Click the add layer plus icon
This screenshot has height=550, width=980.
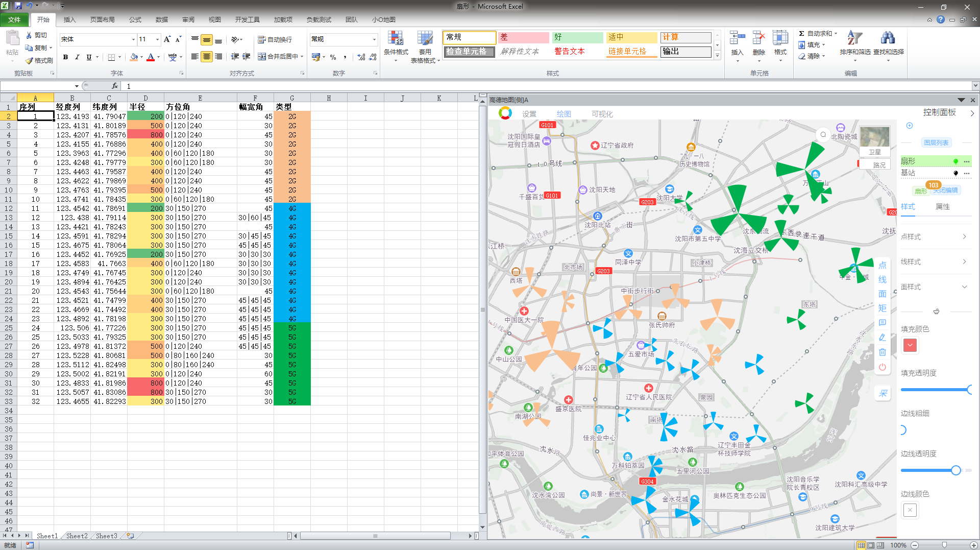pos(910,126)
